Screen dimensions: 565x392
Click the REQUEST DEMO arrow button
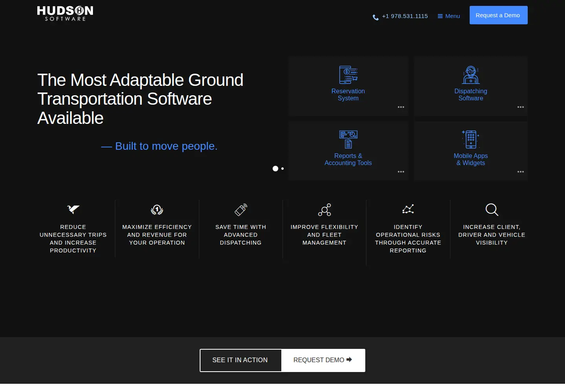pos(323,360)
